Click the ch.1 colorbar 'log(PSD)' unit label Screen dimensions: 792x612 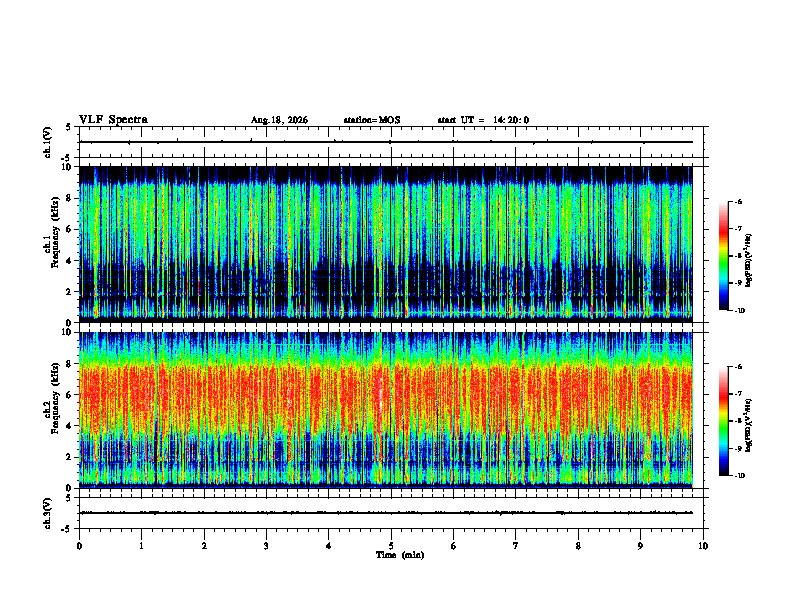748,261
